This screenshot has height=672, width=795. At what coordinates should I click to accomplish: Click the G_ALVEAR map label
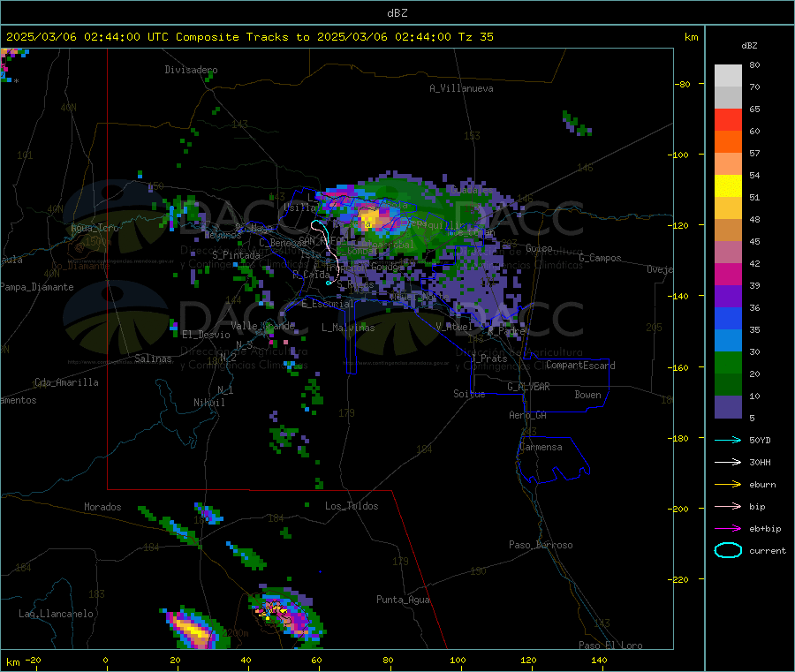click(528, 387)
